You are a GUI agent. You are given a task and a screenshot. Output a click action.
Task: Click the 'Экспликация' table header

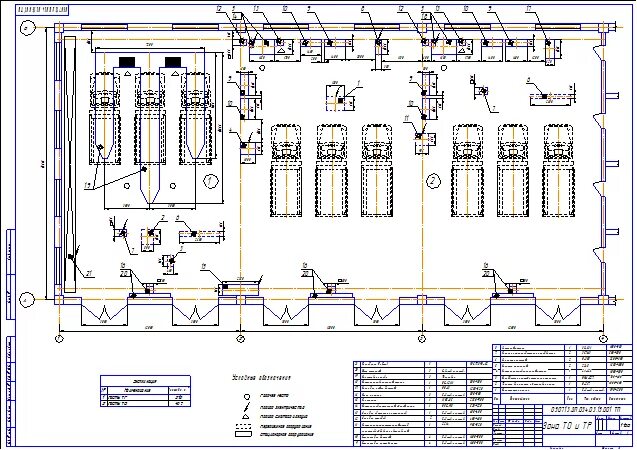click(x=145, y=381)
